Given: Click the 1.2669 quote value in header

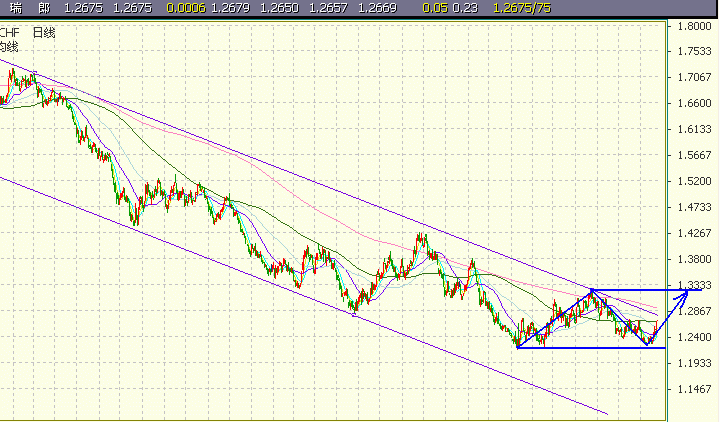Looking at the screenshot, I should (x=377, y=8).
